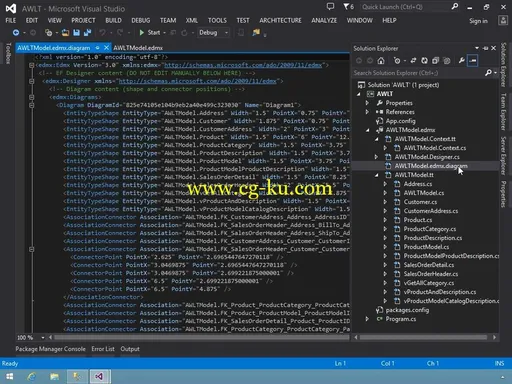Open the Debug configuration dropdown
The height and width of the screenshot is (384, 512).
click(213, 33)
